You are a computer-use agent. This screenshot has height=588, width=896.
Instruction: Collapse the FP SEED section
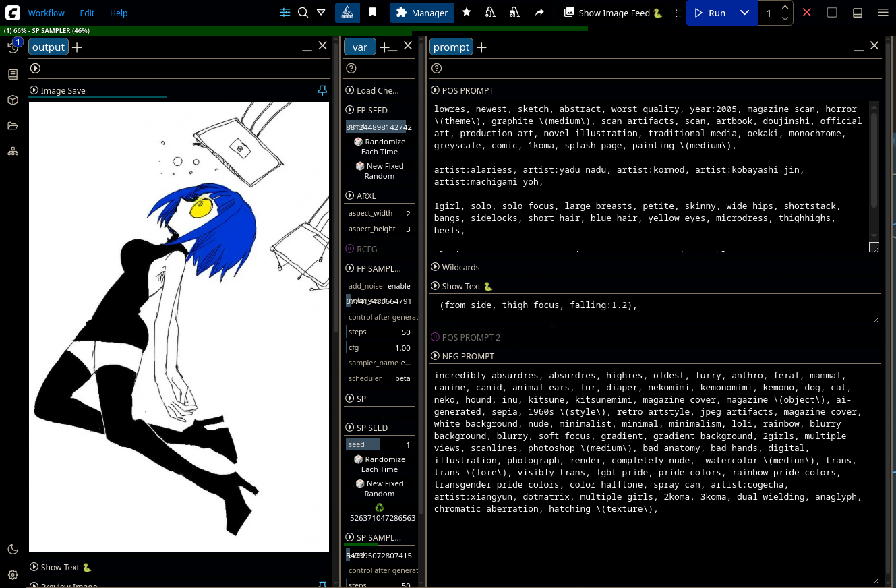[x=350, y=110]
